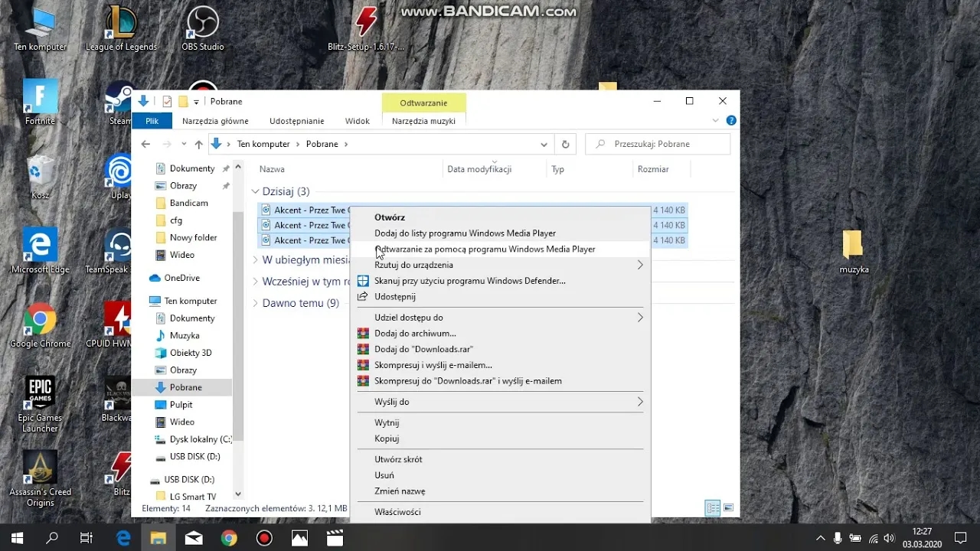Expand the Dawno temu (9) group
Image resolution: width=980 pixels, height=551 pixels.
256,303
